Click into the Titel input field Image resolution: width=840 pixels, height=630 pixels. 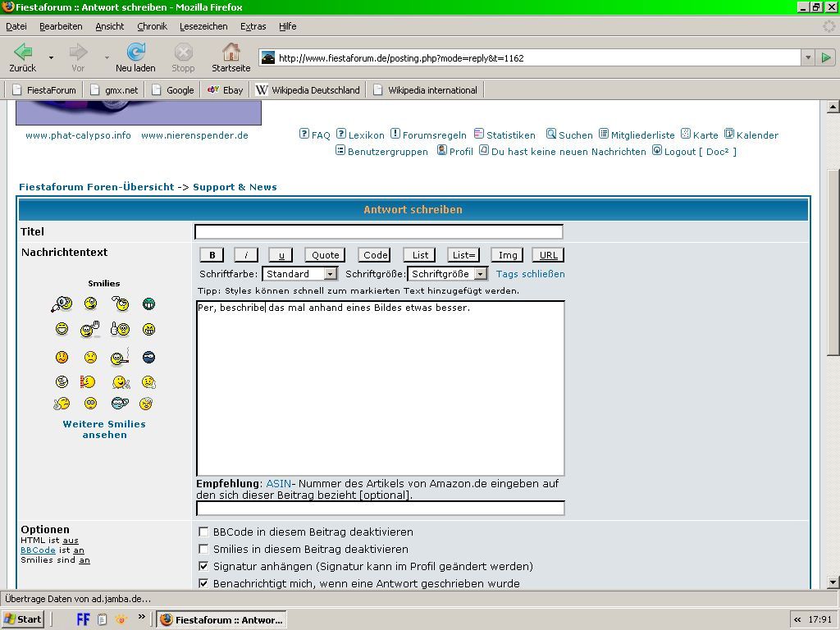coord(379,232)
